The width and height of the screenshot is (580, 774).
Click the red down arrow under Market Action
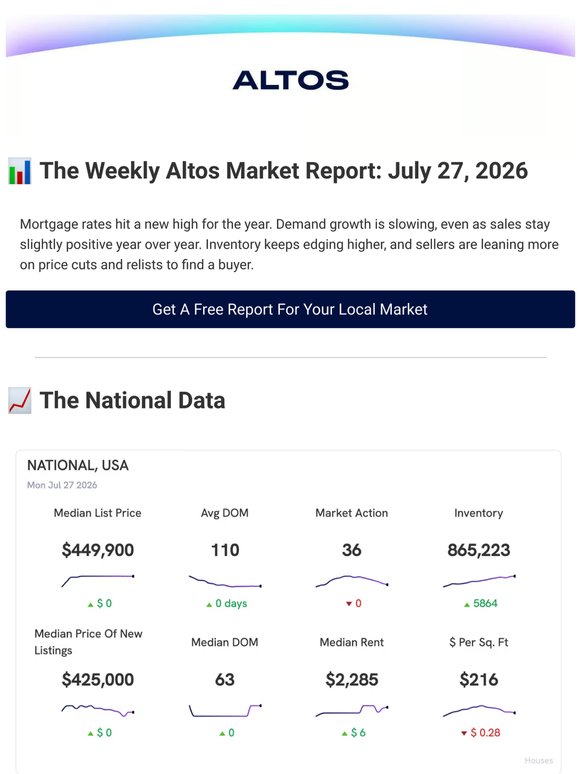[x=349, y=604]
